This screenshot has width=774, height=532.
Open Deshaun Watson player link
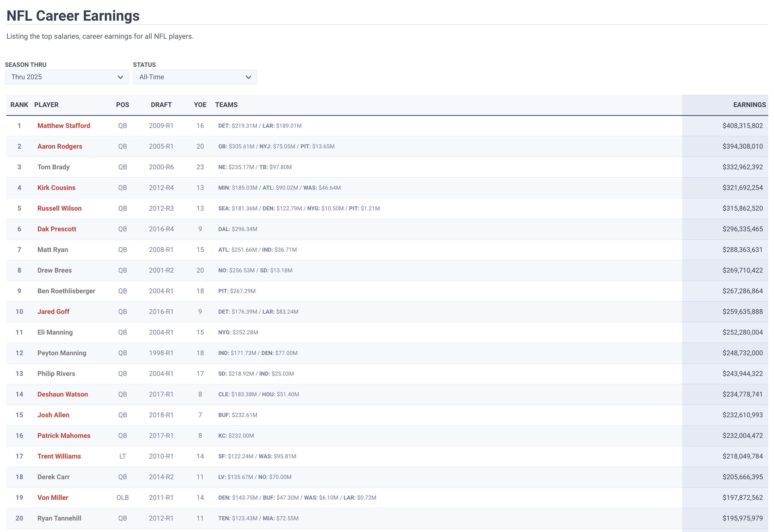click(x=63, y=394)
